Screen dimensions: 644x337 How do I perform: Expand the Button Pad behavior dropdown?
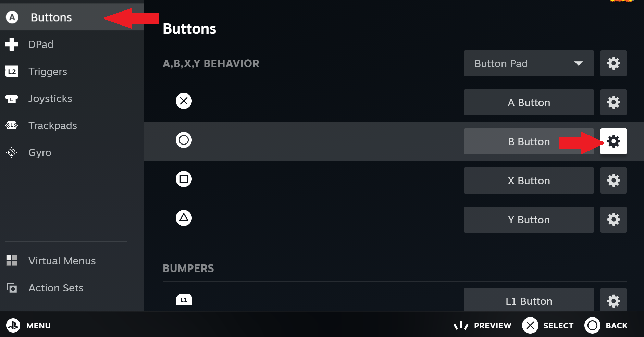pyautogui.click(x=529, y=63)
